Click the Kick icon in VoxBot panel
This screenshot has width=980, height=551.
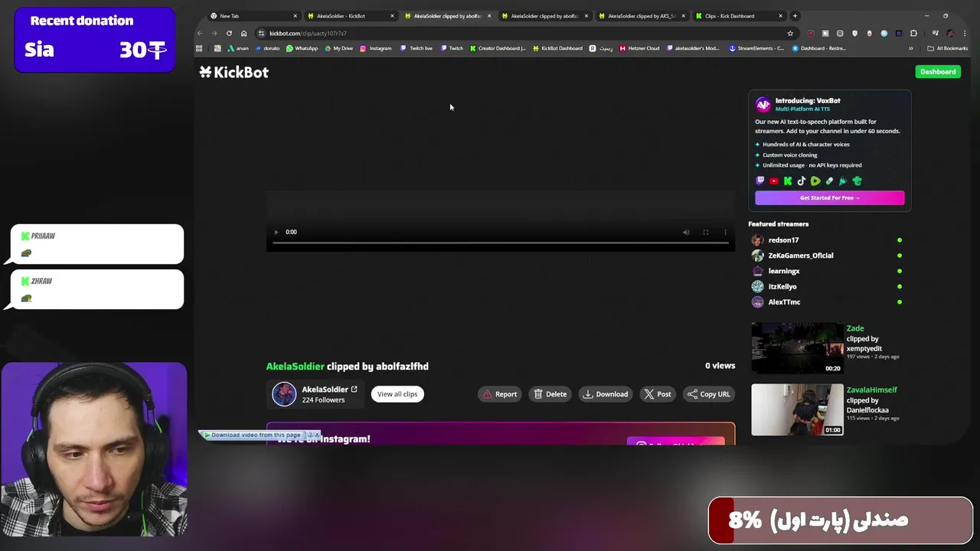788,181
